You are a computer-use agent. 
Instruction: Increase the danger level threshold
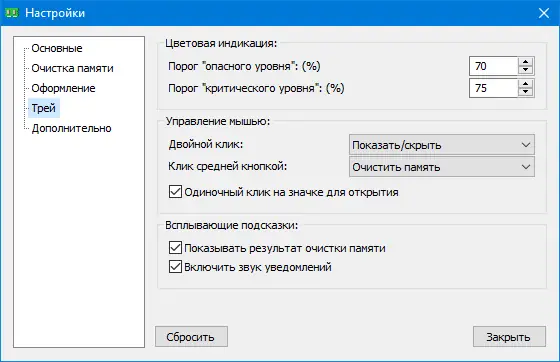coord(525,62)
